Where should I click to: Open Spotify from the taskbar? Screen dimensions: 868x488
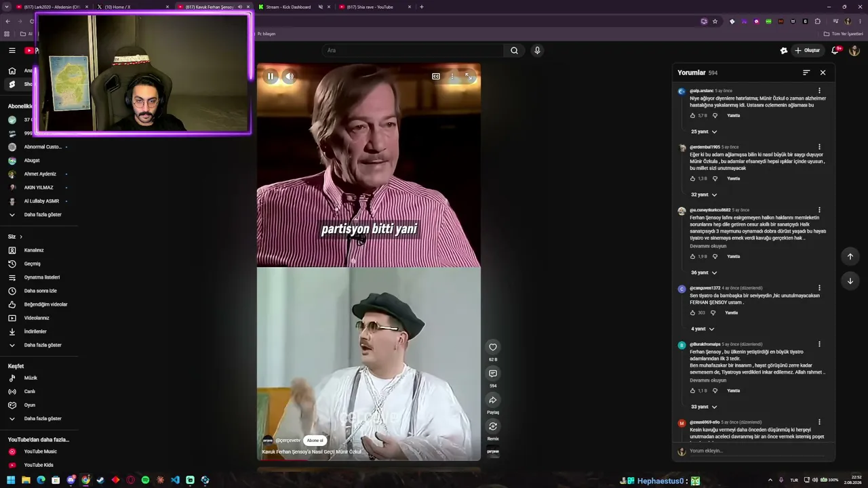(x=145, y=480)
